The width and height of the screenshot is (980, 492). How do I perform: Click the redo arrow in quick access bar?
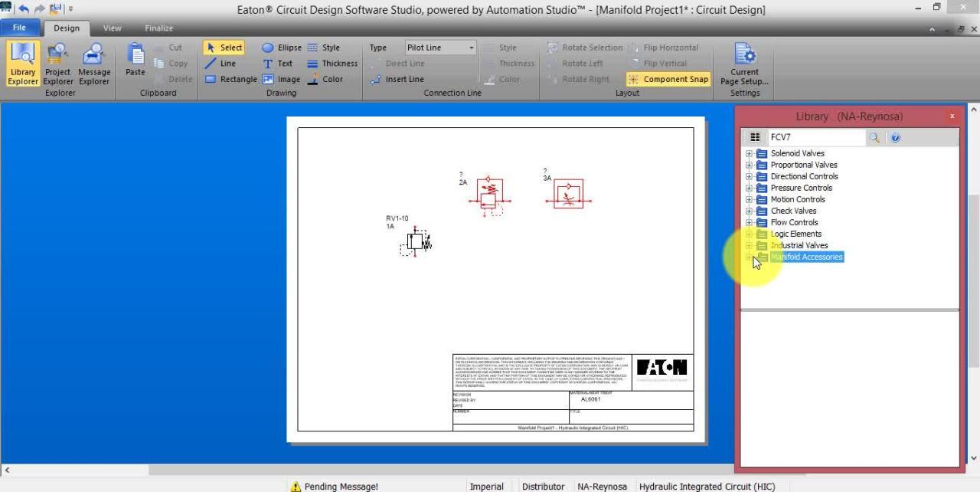point(38,9)
